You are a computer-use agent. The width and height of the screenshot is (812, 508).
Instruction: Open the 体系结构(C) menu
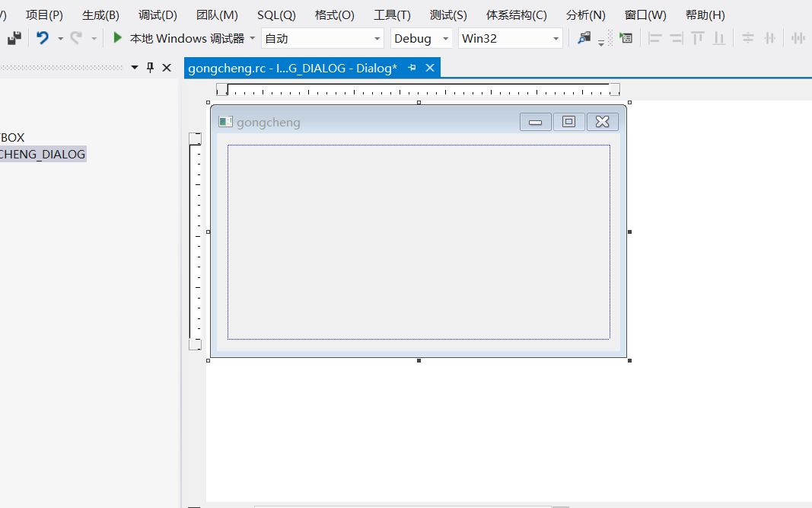click(516, 15)
